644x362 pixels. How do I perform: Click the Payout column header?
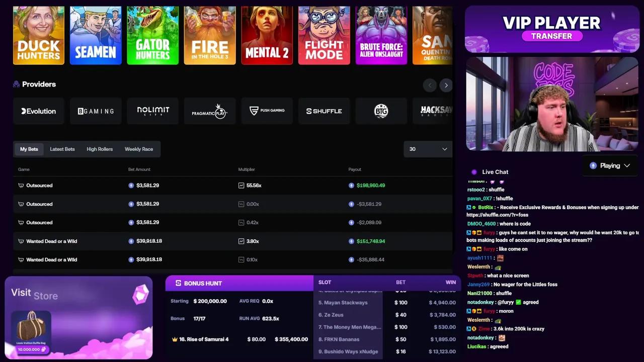355,169
